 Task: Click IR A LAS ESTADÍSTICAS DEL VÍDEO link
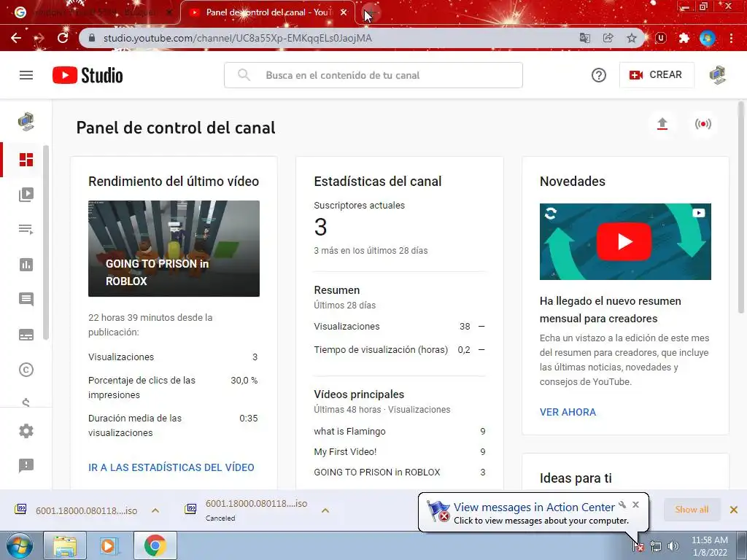click(x=171, y=467)
